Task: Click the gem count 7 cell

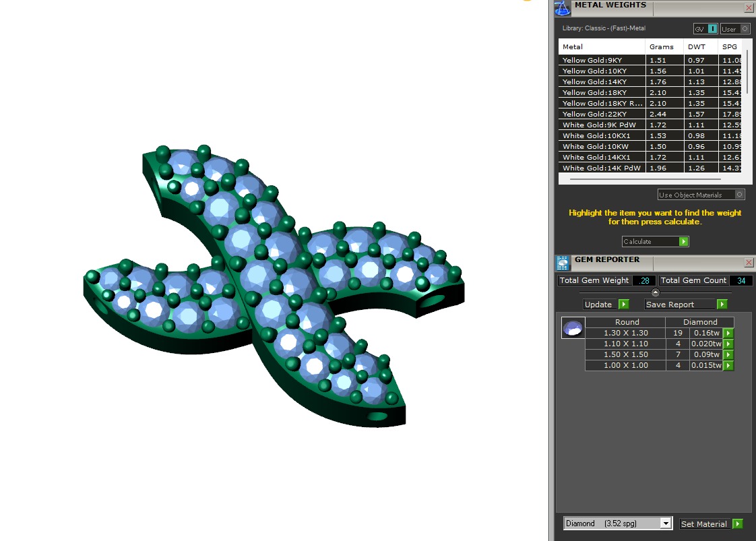Action: 678,354
